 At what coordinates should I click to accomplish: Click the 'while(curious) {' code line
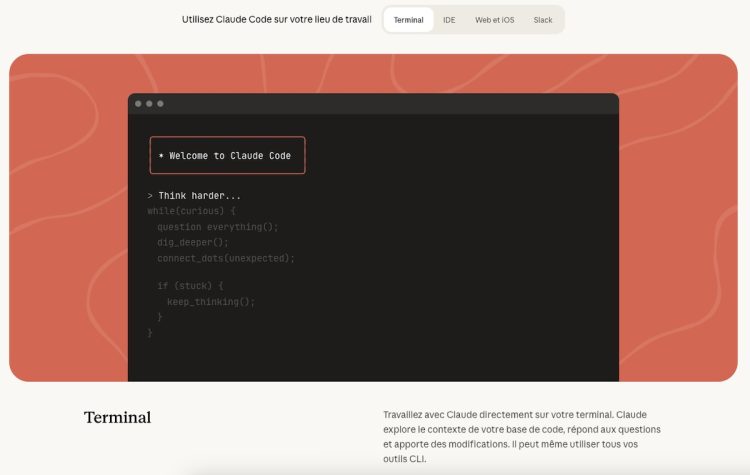coord(191,211)
